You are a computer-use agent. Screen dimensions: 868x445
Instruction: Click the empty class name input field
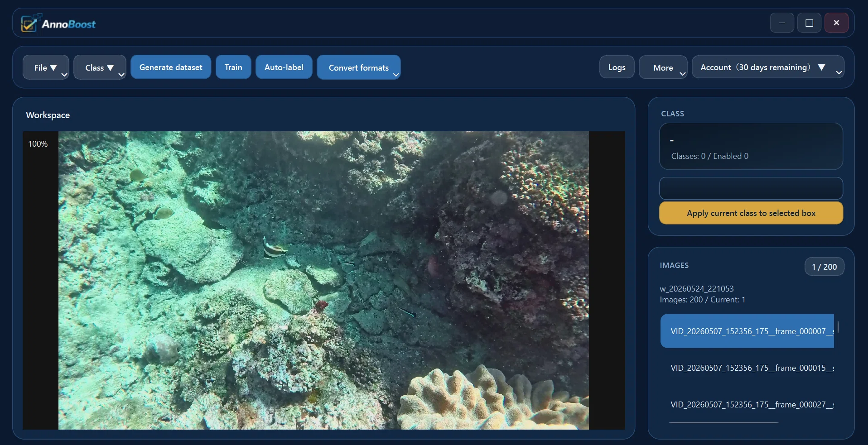[751, 188]
